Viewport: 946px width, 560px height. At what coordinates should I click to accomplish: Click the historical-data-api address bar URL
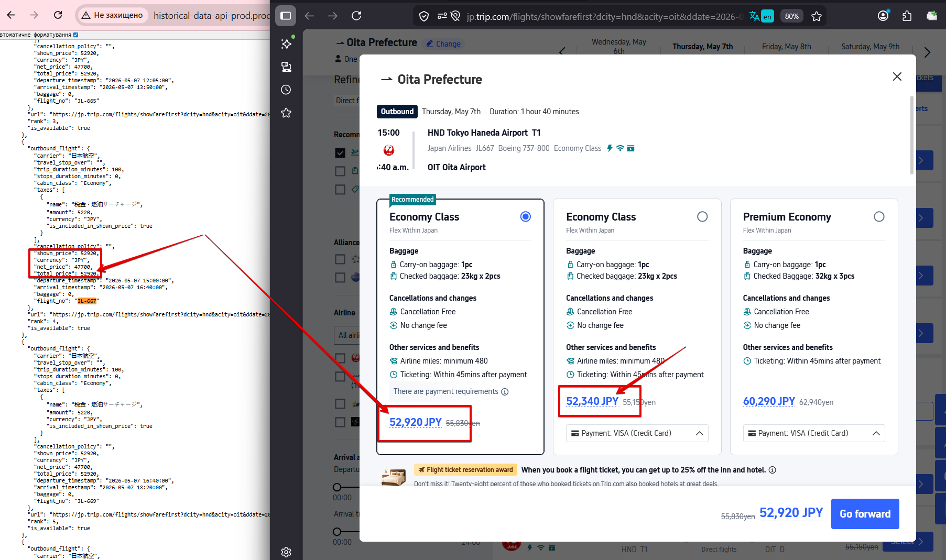[x=211, y=16]
